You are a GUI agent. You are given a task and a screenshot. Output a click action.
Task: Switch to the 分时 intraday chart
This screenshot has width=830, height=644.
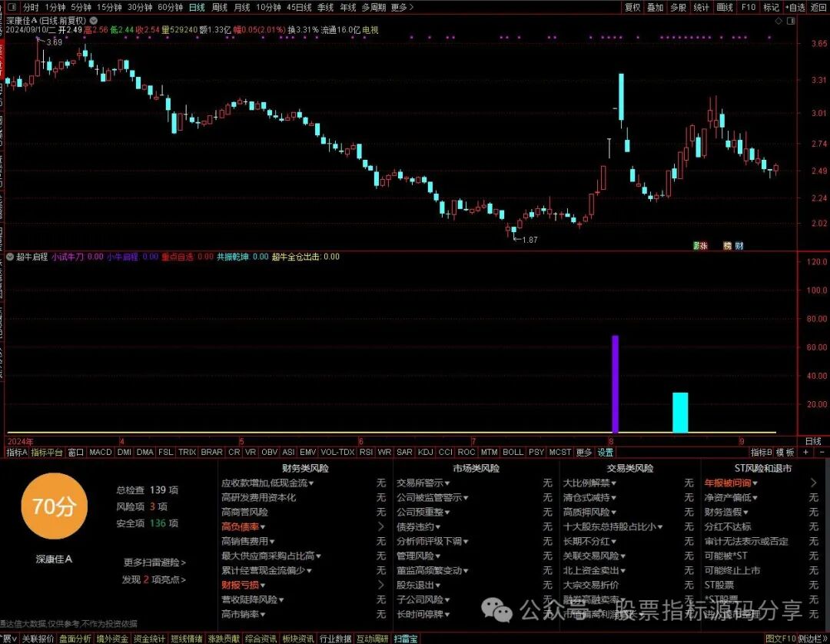point(31,8)
